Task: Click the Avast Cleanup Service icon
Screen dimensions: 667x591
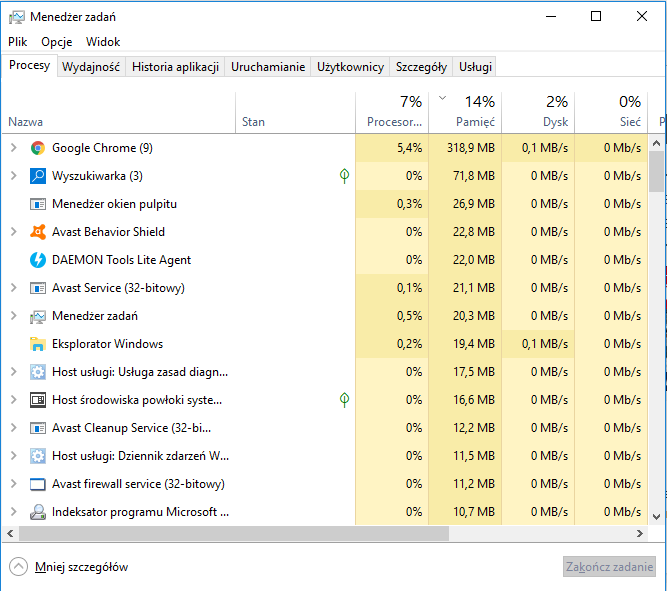Action: (38, 428)
